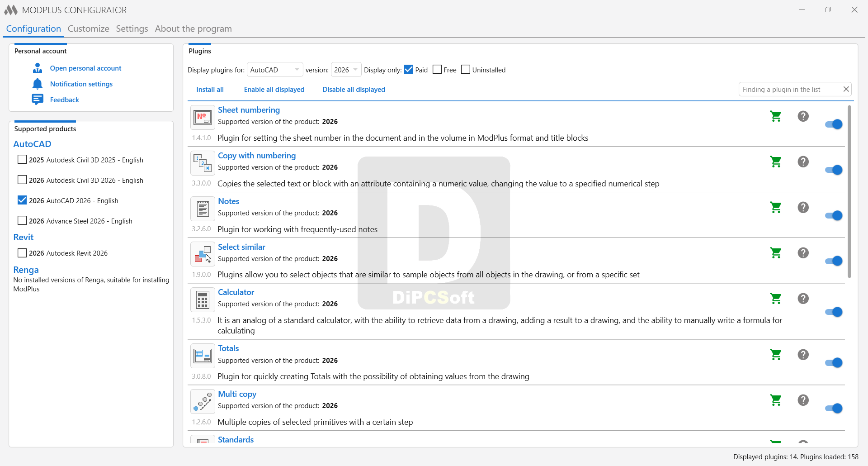Open the Sheet numbering plugin title
The height and width of the screenshot is (466, 868).
point(249,110)
